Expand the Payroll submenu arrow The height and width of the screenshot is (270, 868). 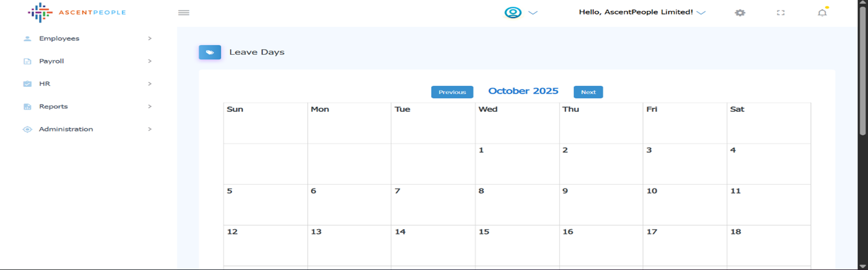point(149,61)
